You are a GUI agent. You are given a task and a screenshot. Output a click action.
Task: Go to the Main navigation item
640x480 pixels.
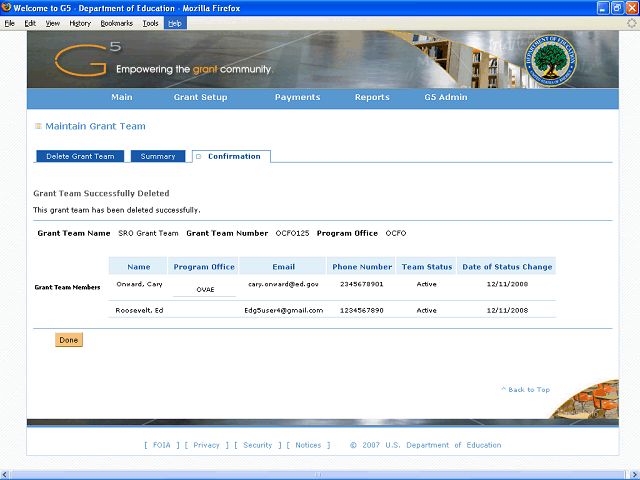coord(121,98)
